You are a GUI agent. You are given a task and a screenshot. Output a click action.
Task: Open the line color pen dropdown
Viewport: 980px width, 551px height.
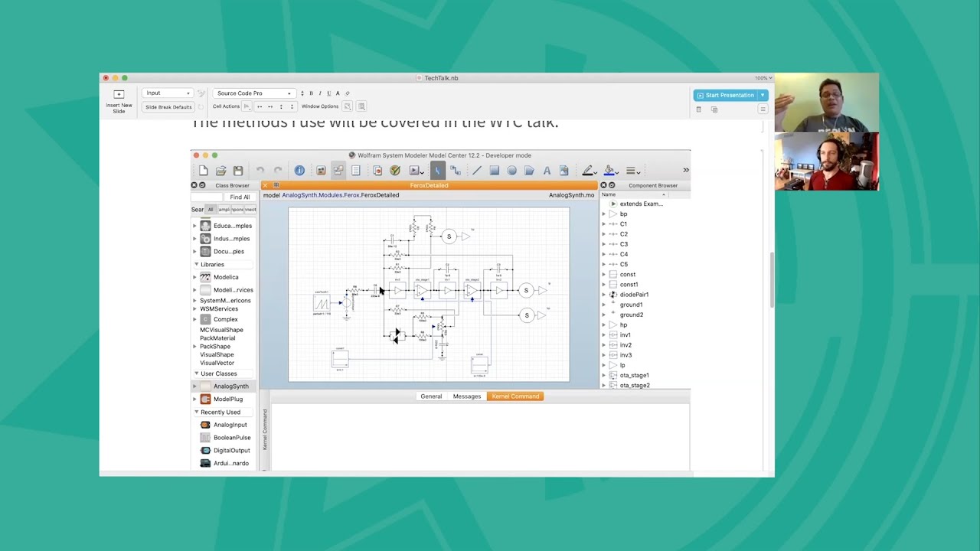(x=590, y=171)
